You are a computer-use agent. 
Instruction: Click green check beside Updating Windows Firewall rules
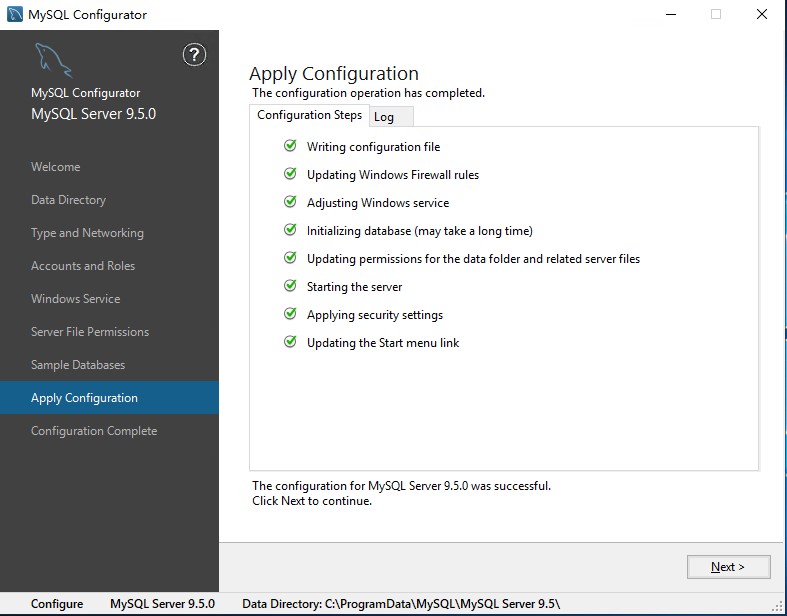click(x=290, y=174)
